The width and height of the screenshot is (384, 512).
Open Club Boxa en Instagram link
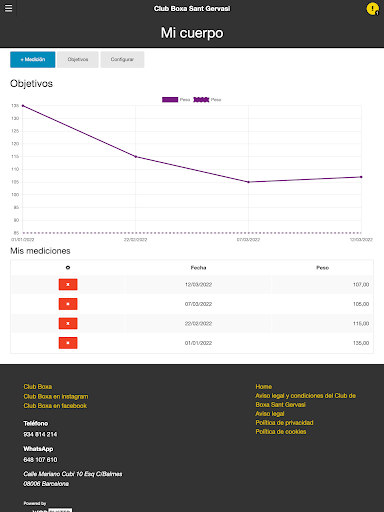pyautogui.click(x=56, y=396)
